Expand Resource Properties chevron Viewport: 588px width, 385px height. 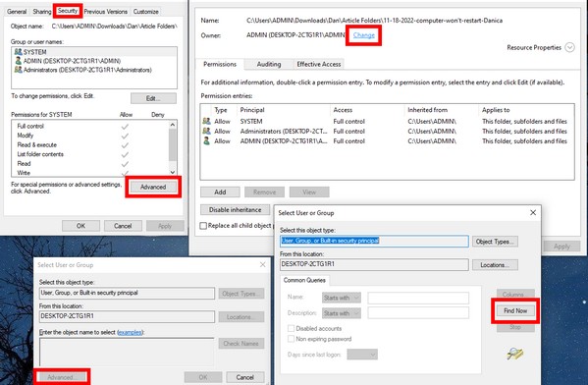569,48
